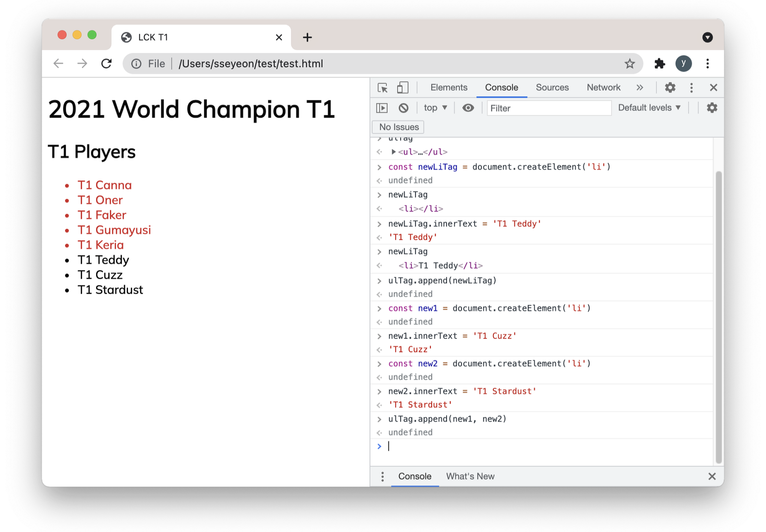
Task: Toggle the device toolbar icon
Action: click(402, 88)
